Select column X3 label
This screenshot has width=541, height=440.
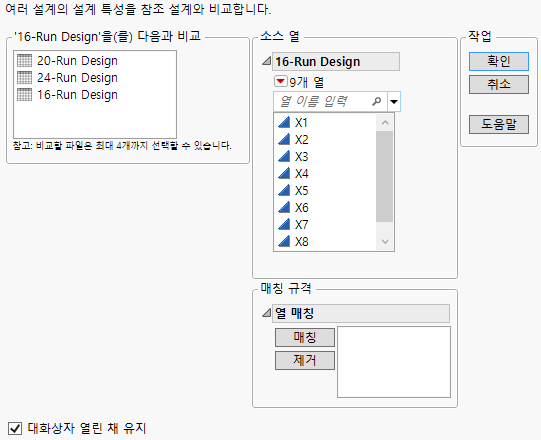coord(301,156)
